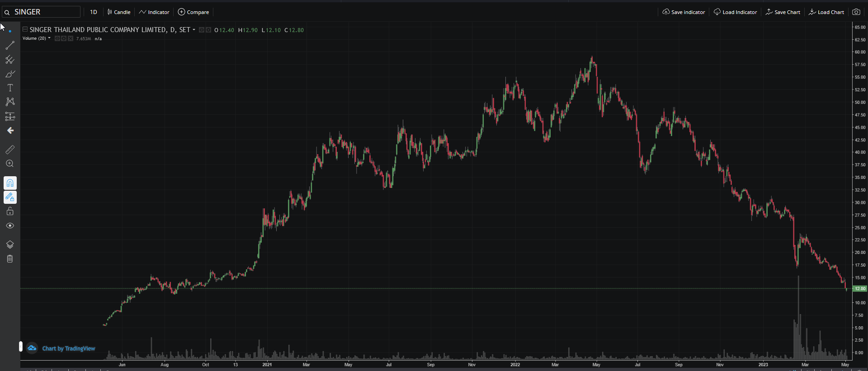Click Load Indicator button

click(735, 12)
